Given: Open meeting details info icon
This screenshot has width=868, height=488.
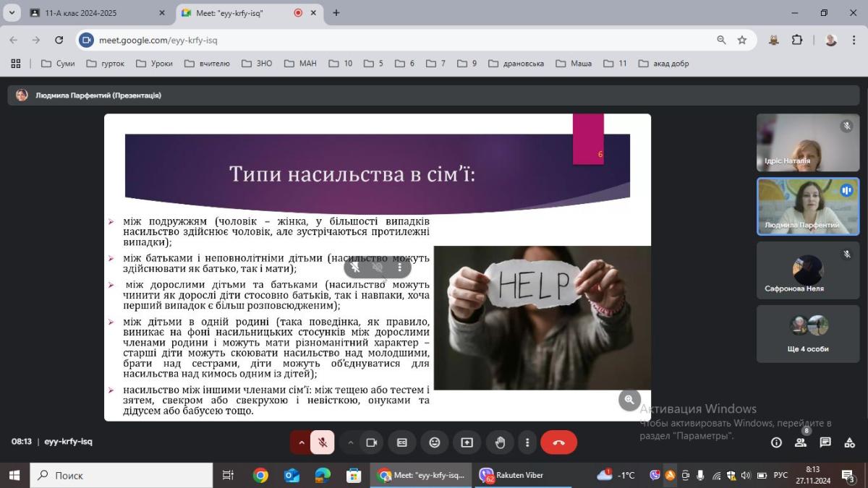Looking at the screenshot, I should 776,442.
